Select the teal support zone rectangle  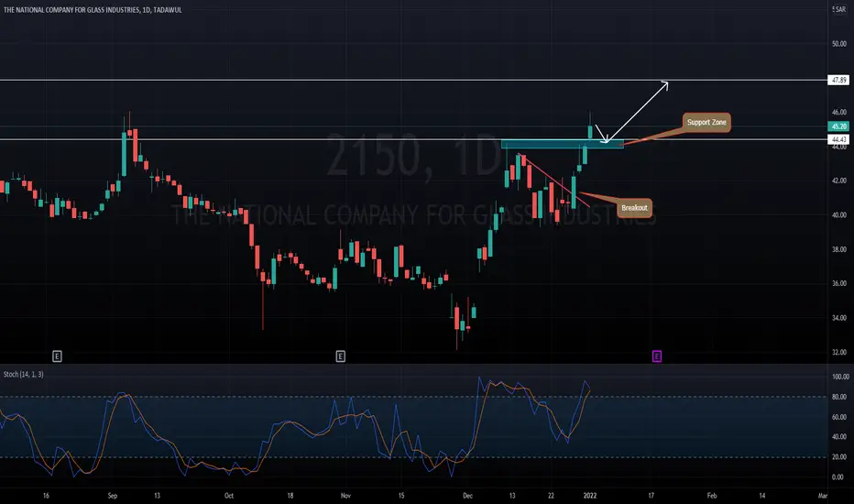(562, 145)
